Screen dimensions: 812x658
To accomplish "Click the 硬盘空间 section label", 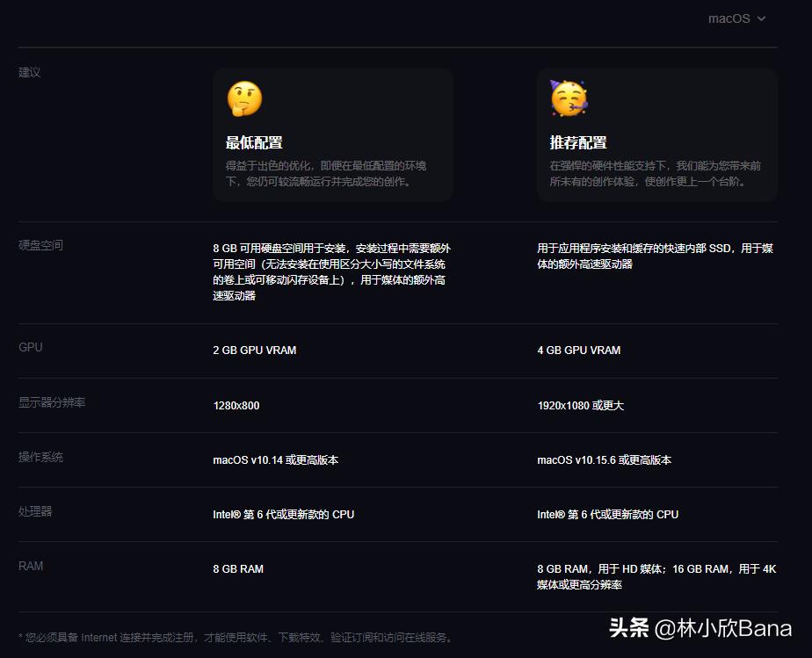I will point(40,244).
